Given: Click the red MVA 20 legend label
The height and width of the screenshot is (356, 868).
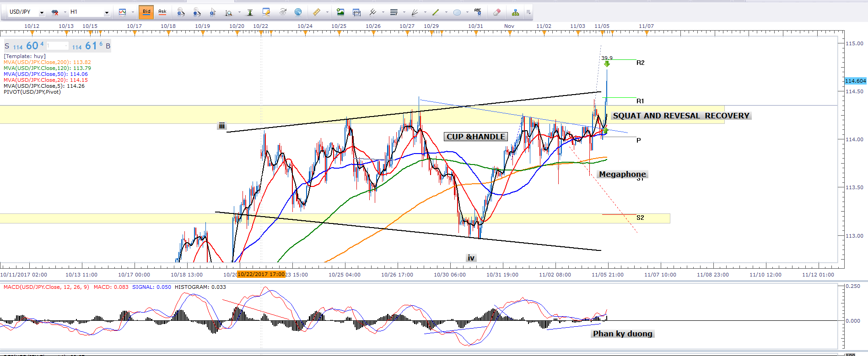Looking at the screenshot, I should pos(46,80).
